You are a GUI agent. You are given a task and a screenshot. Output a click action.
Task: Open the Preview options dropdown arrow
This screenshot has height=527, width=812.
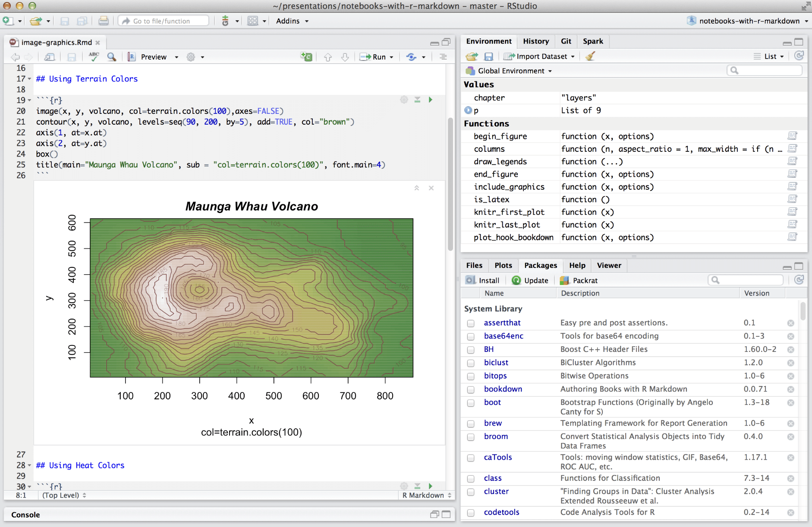176,57
